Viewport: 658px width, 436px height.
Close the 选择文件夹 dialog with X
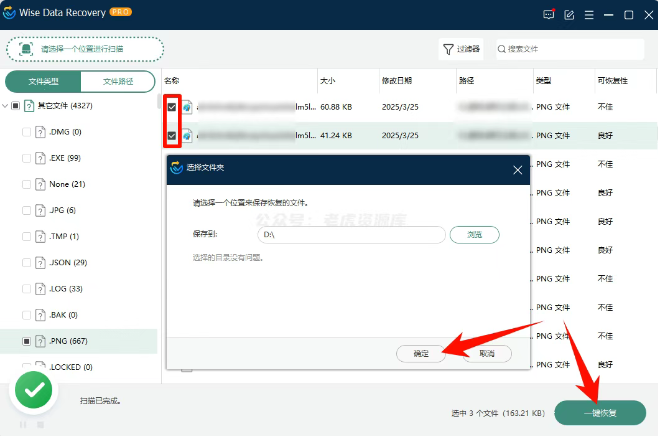coord(517,170)
